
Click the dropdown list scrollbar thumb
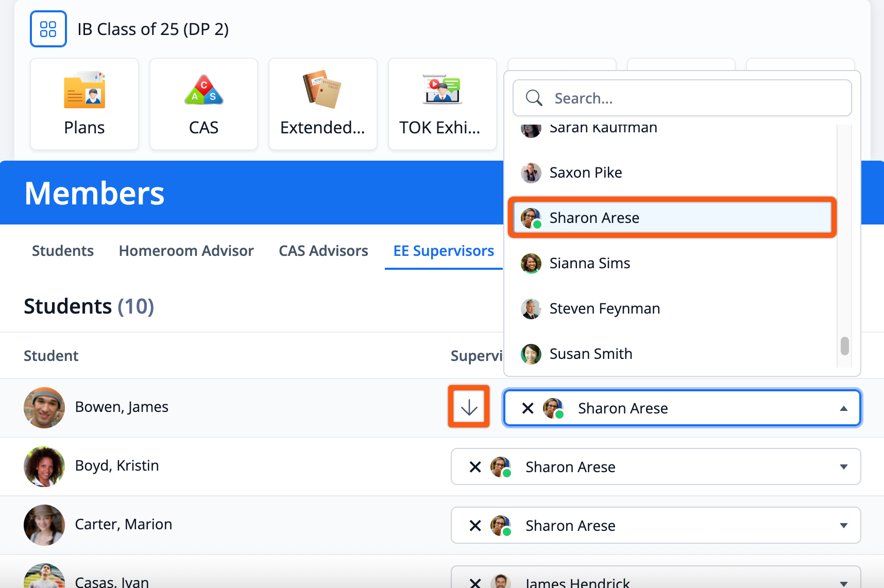click(844, 346)
